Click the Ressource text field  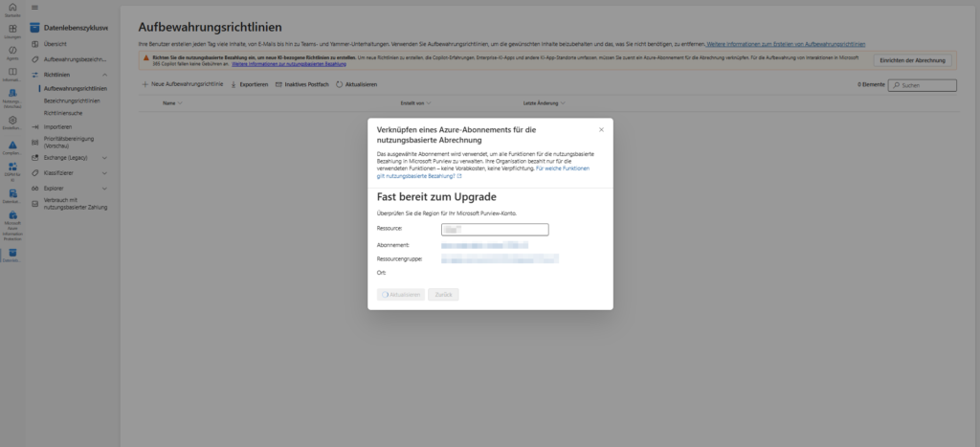tap(494, 230)
